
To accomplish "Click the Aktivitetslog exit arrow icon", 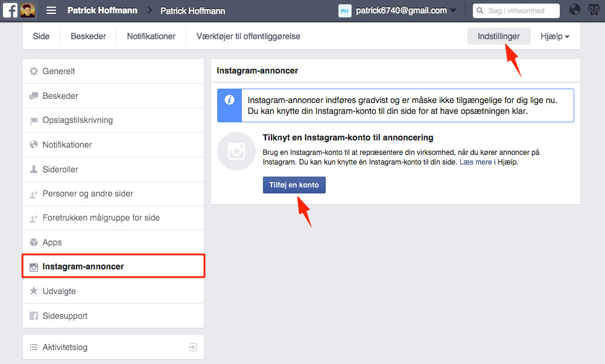I will [193, 347].
